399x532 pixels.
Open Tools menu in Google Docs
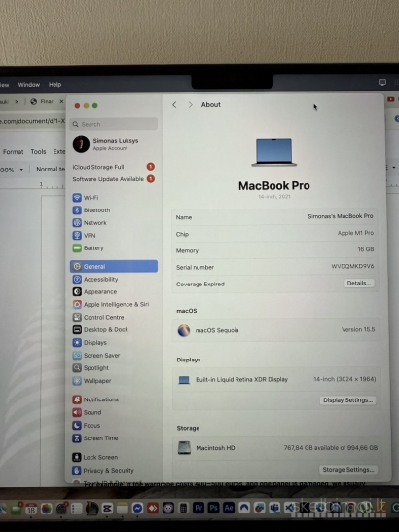38,151
